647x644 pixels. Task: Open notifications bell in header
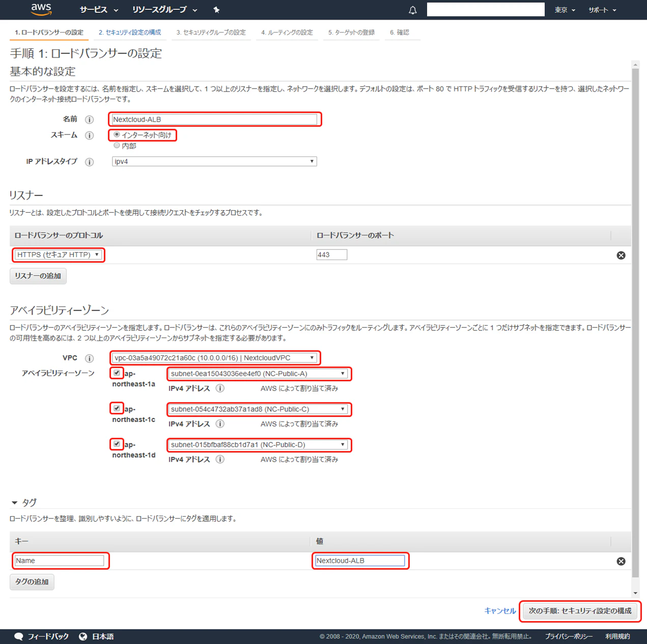tap(413, 10)
